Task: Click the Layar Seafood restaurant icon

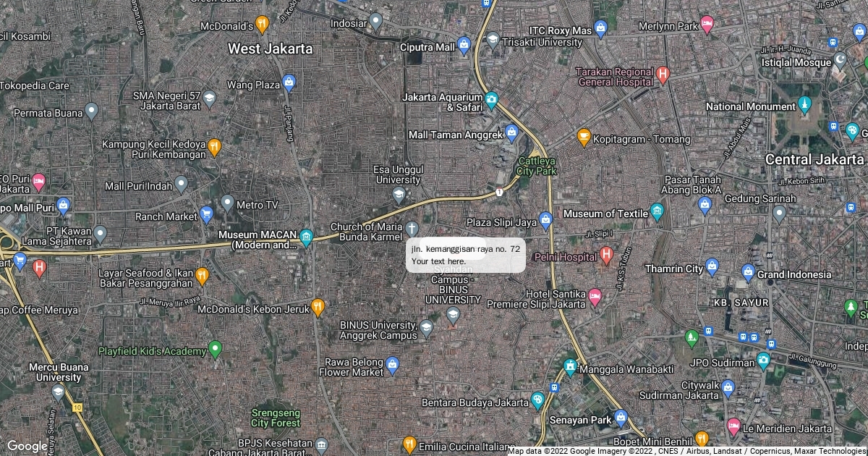Action: 202,276
